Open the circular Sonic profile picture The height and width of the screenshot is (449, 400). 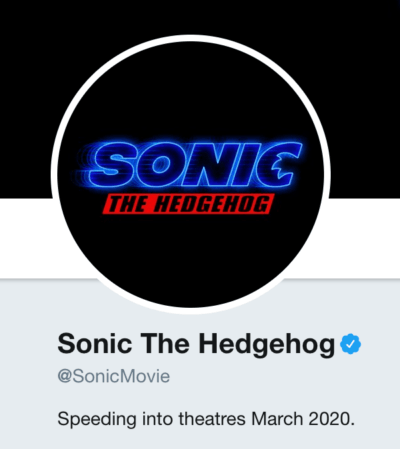point(190,174)
